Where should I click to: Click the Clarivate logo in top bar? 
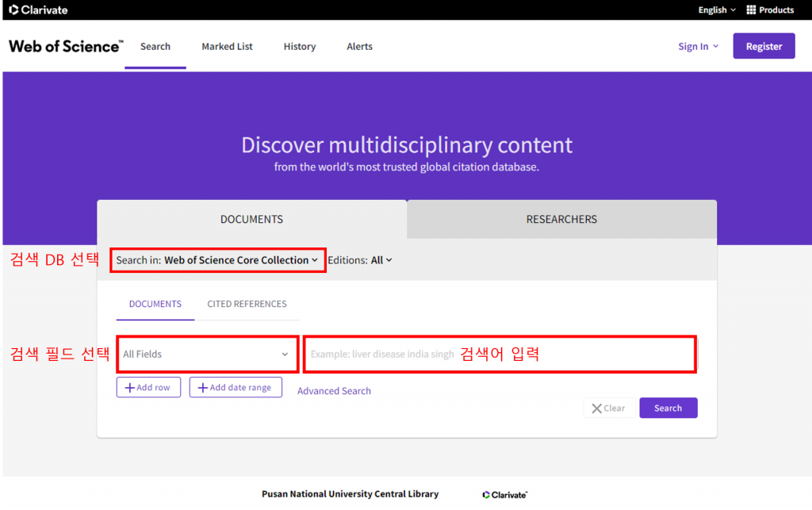38,10
